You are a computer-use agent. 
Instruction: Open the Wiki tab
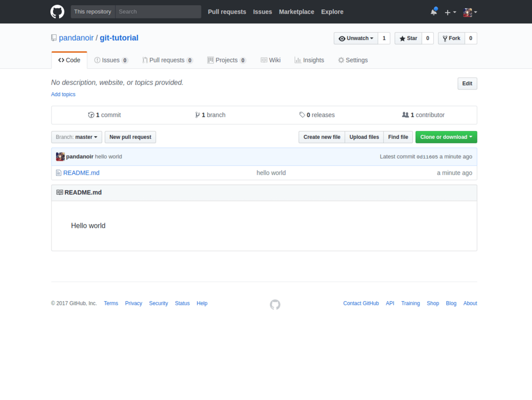(271, 60)
